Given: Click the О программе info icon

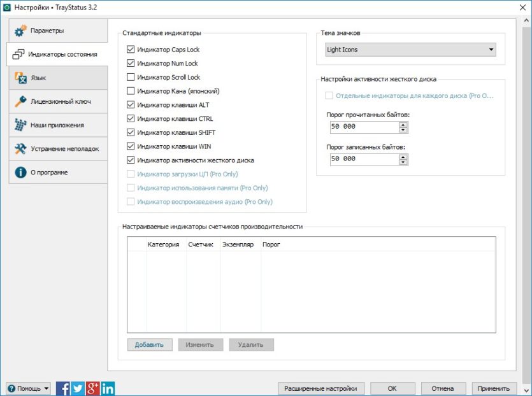Looking at the screenshot, I should click(x=20, y=173).
